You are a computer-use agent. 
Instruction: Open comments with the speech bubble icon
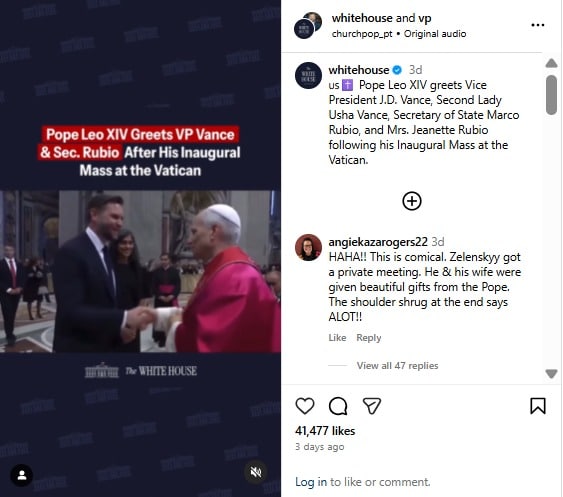coord(338,406)
